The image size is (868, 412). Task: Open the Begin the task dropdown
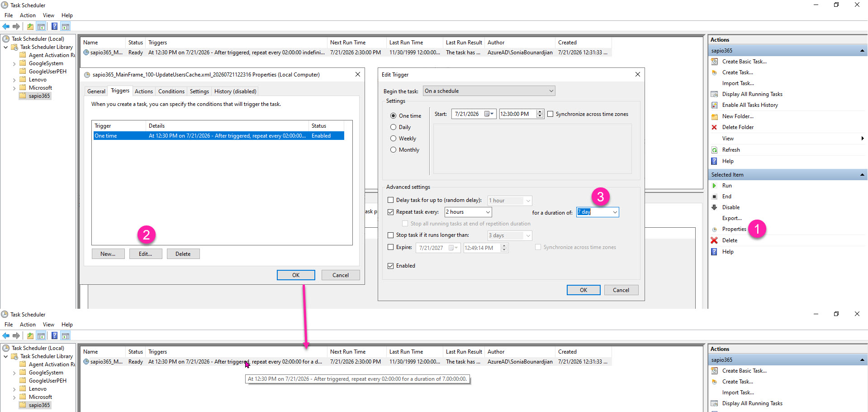click(489, 91)
